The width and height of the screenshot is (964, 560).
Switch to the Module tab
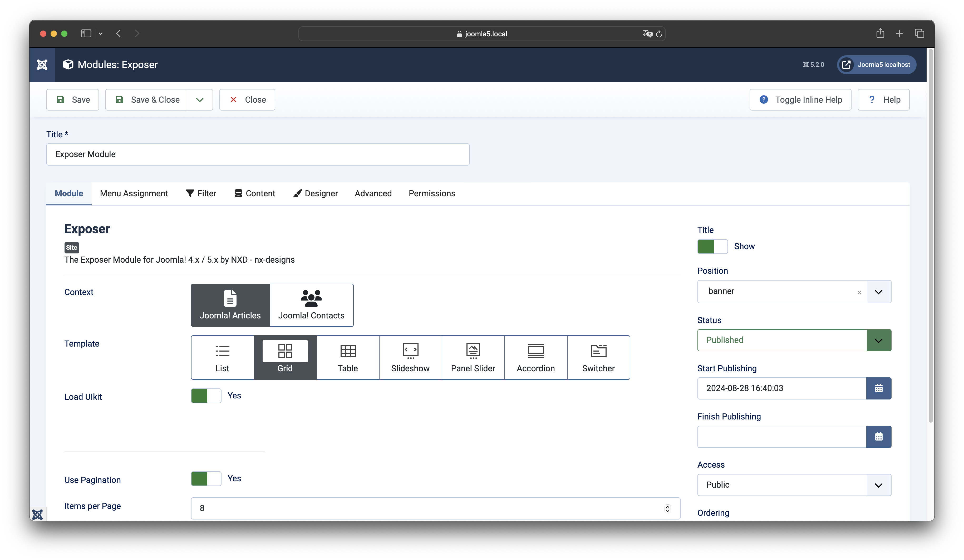69,193
